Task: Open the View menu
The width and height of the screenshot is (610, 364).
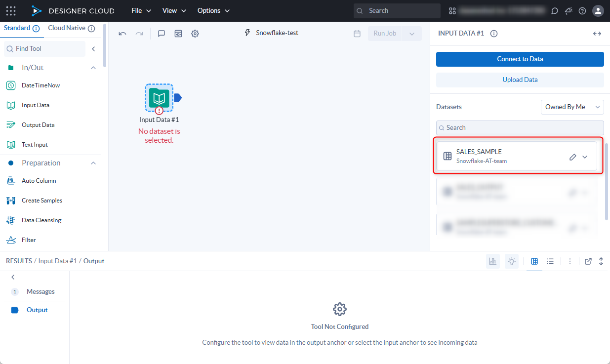Action: (x=174, y=10)
